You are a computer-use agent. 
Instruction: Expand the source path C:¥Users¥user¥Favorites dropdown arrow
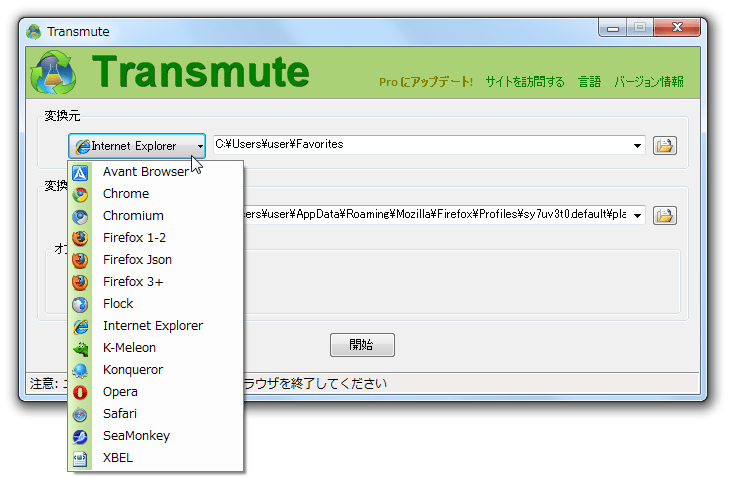click(637, 146)
